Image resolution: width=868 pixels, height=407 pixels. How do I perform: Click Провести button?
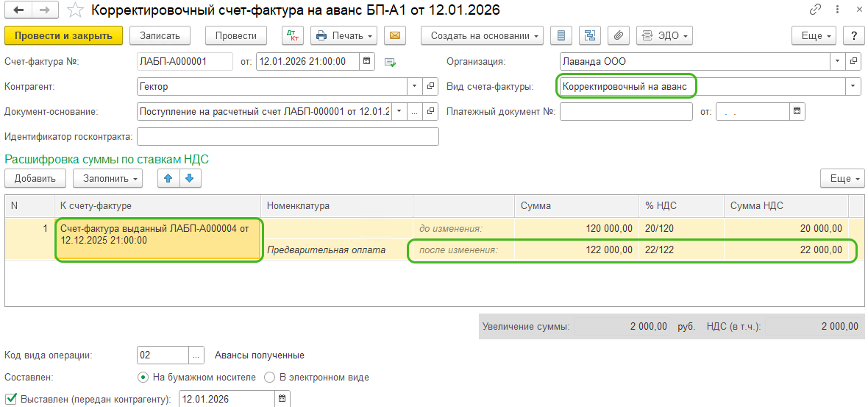coord(236,35)
